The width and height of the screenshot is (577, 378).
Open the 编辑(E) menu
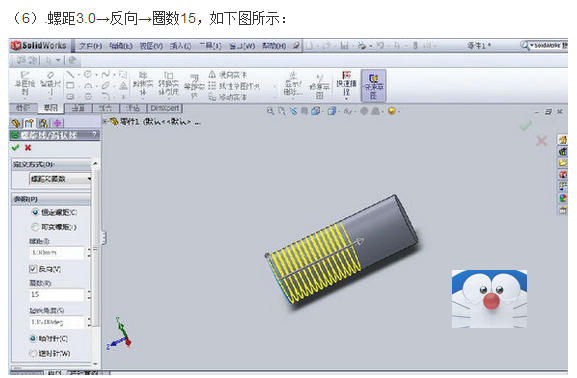point(121,46)
